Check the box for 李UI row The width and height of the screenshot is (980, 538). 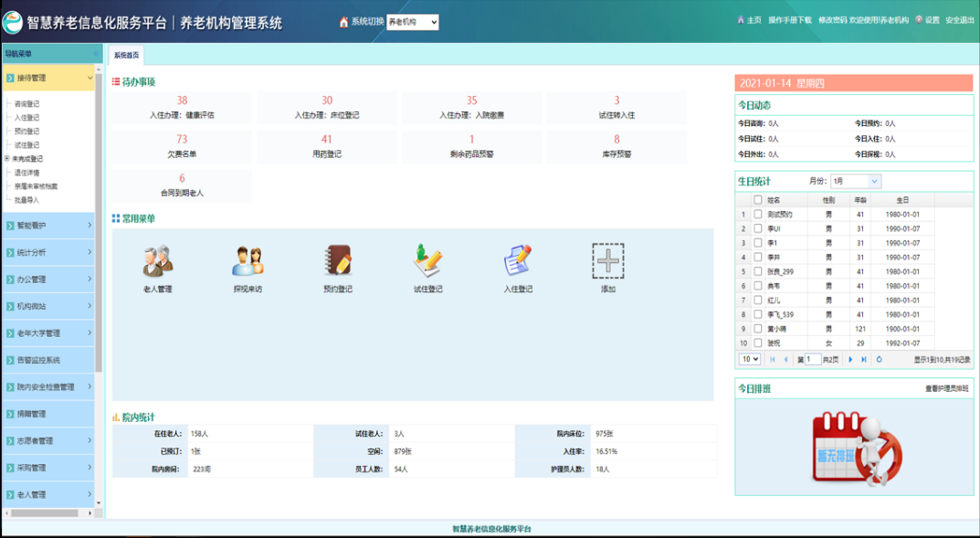click(x=758, y=228)
